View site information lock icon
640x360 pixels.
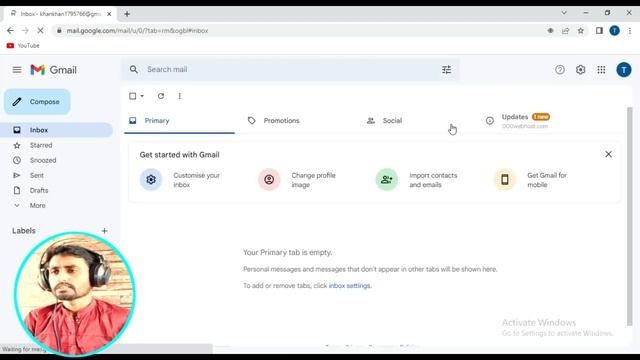(x=59, y=31)
